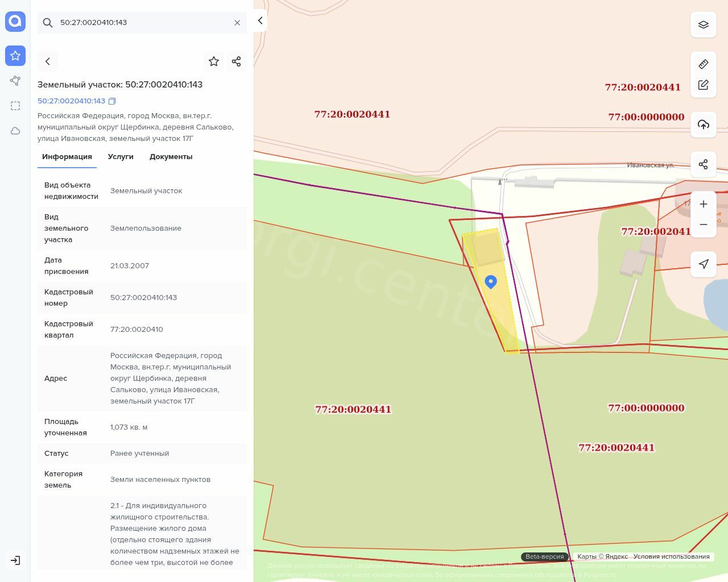Share the land plot card
The height and width of the screenshot is (582, 728).
[236, 61]
